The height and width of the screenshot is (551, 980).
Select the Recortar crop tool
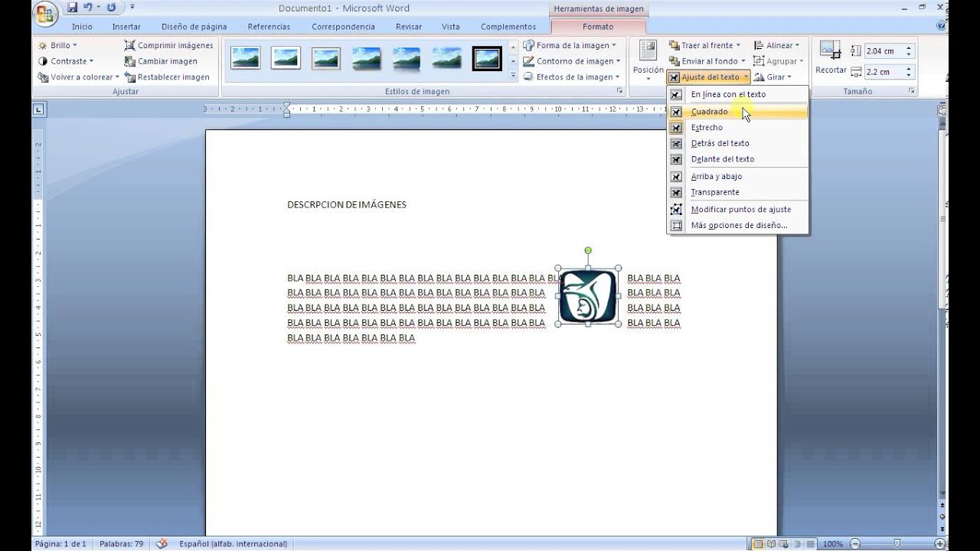click(831, 59)
